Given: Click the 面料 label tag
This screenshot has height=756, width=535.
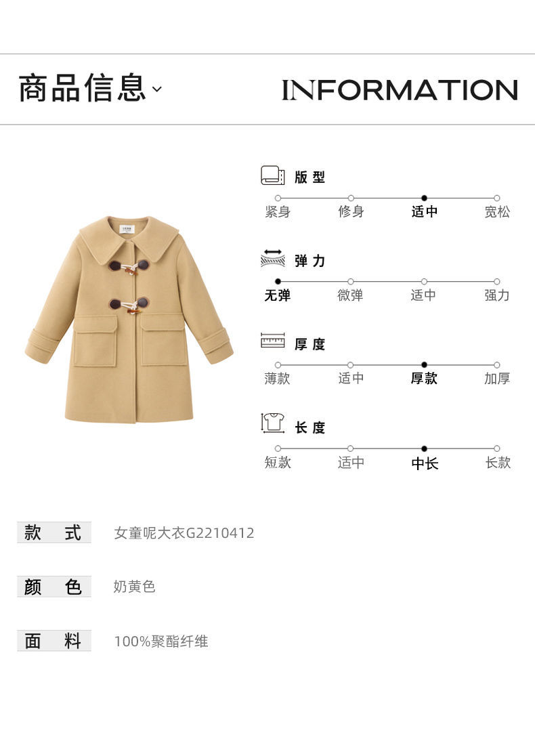Looking at the screenshot, I should [54, 641].
